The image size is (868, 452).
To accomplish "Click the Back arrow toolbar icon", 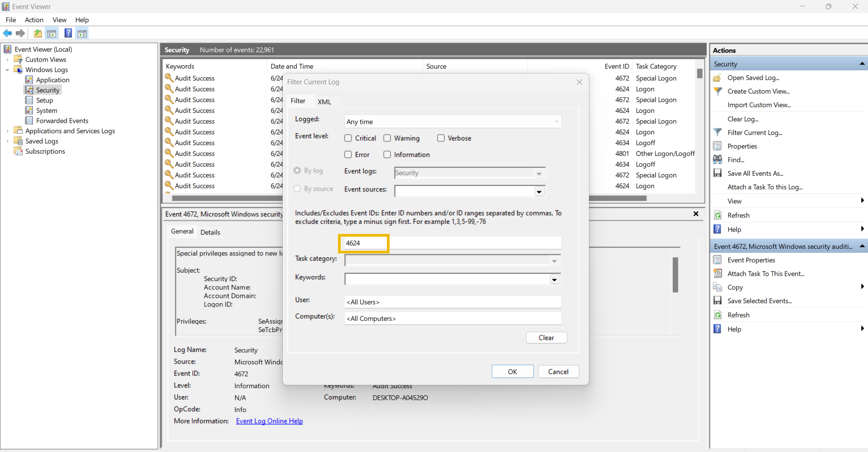I will pos(7,33).
